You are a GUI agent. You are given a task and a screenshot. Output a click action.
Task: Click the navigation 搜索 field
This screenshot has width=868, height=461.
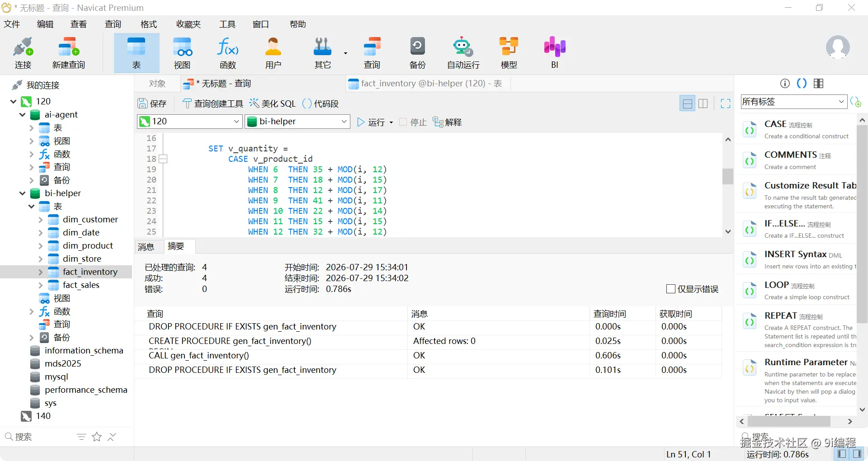click(38, 437)
